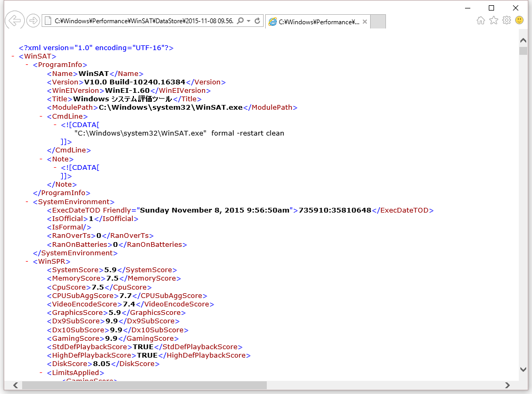Image resolution: width=532 pixels, height=394 pixels.
Task: Select the C:¥Windows¥Performance¥... tab
Action: (317, 22)
